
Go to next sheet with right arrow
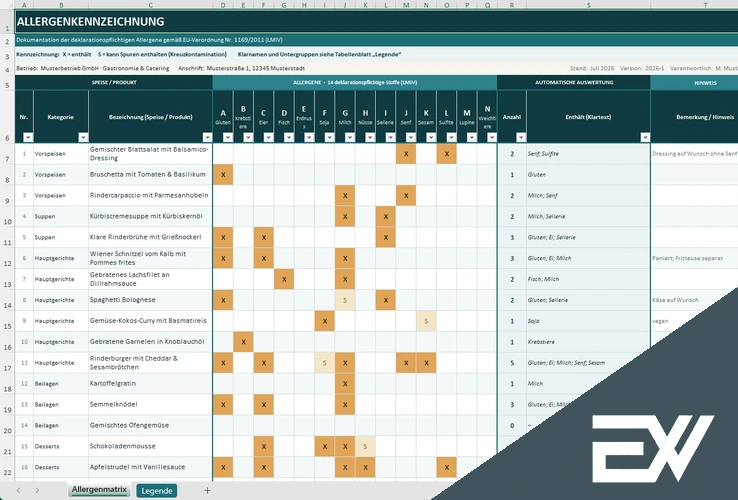pos(37,491)
